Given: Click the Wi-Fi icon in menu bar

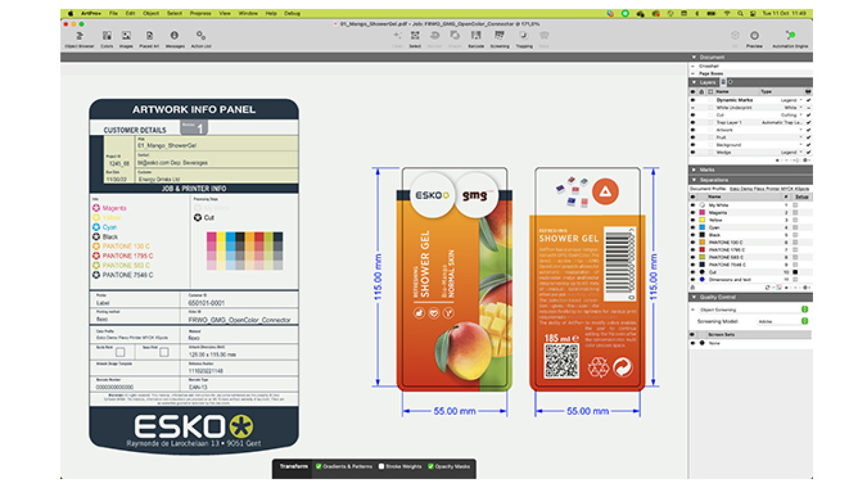Looking at the screenshot, I should pos(728,13).
